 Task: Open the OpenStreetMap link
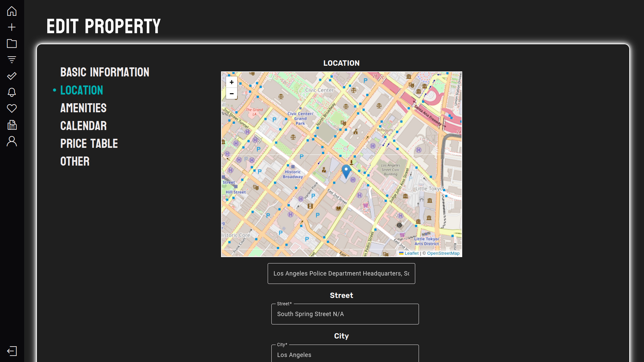(x=443, y=253)
